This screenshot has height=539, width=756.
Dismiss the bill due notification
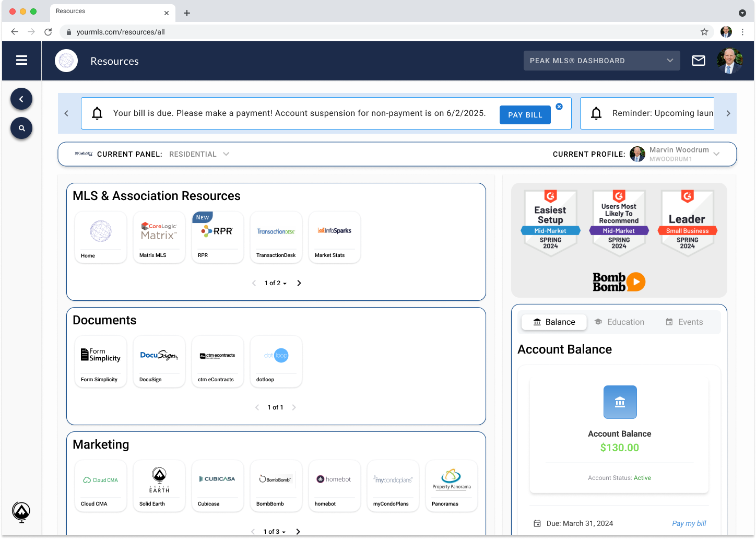(559, 107)
